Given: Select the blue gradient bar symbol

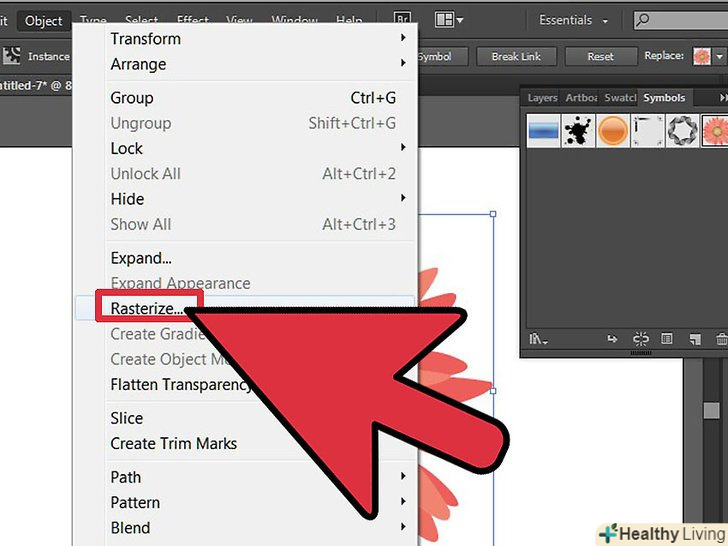Looking at the screenshot, I should (543, 131).
